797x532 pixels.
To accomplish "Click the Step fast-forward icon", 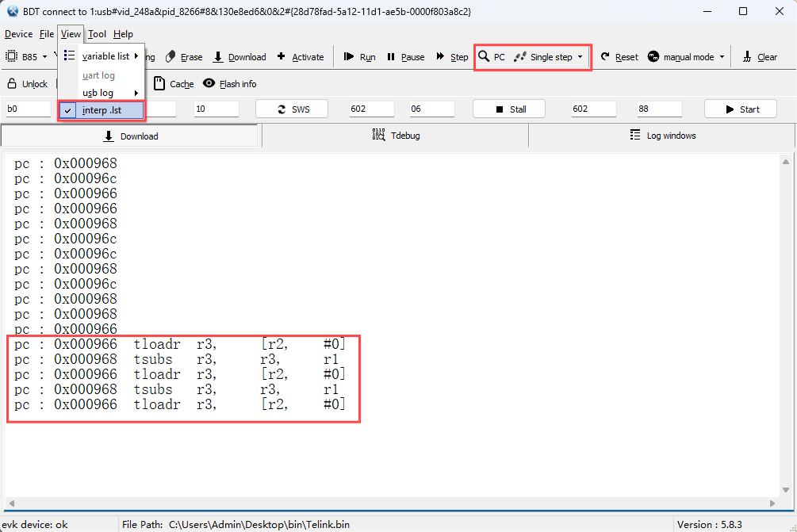I will tap(440, 56).
